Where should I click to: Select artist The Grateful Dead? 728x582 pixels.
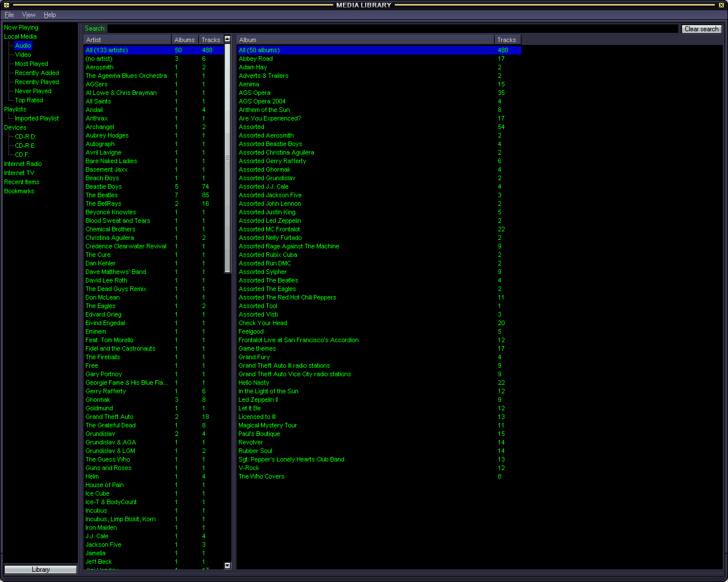coord(154,425)
